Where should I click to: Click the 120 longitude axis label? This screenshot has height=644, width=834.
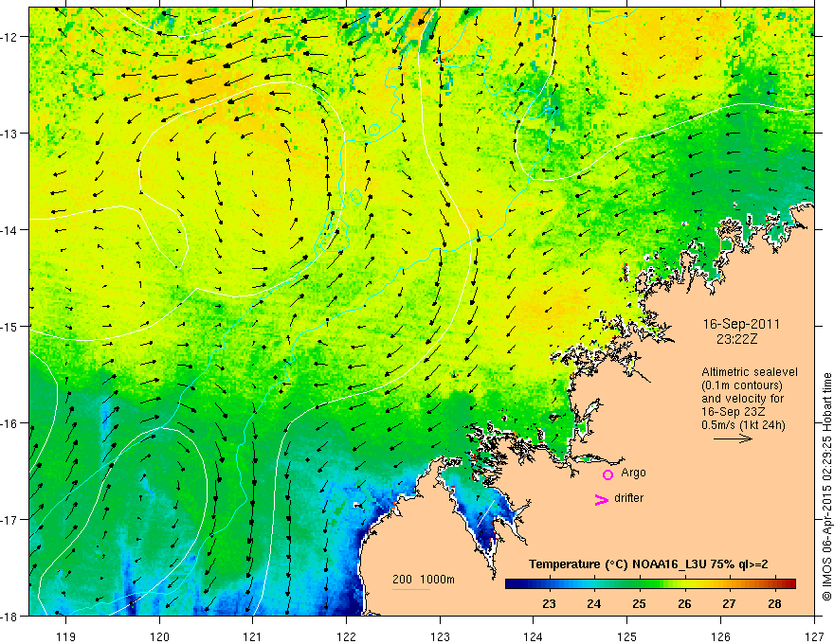(159, 636)
